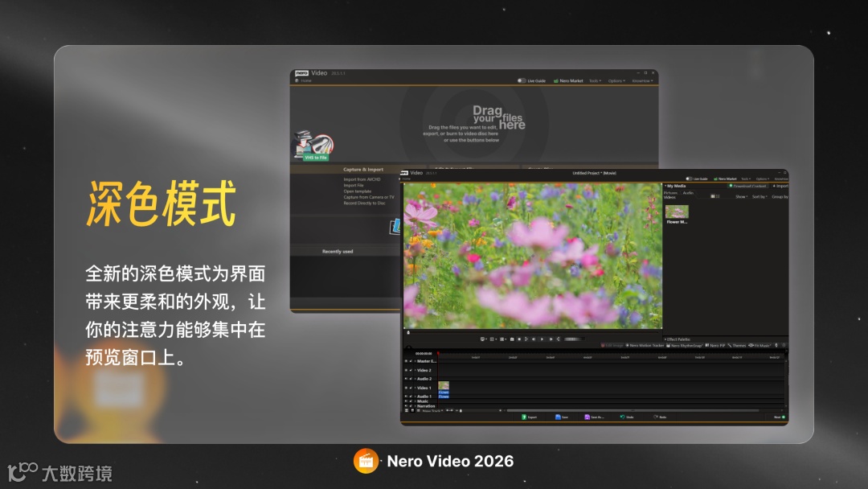Toggle the Audio 2 track enable icon
This screenshot has width=868, height=489.
tap(407, 379)
